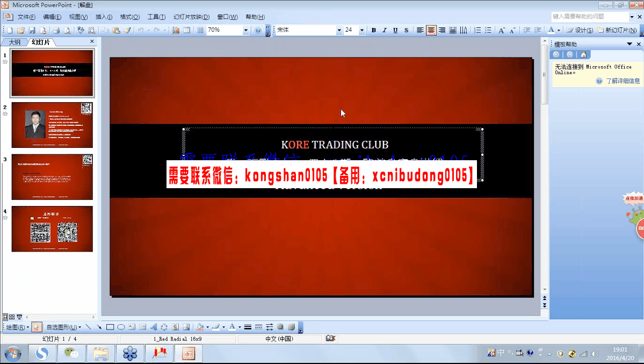Select the Arrow drawing tool
Image resolution: width=644 pixels, height=364 pixels.
coord(99,327)
